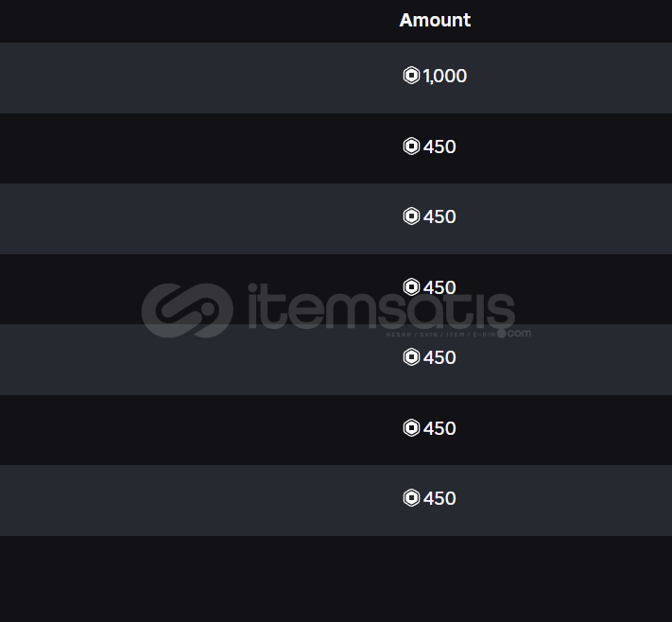The width and height of the screenshot is (672, 622).
Task: Select the 450 value in the fifth row
Action: (x=439, y=357)
